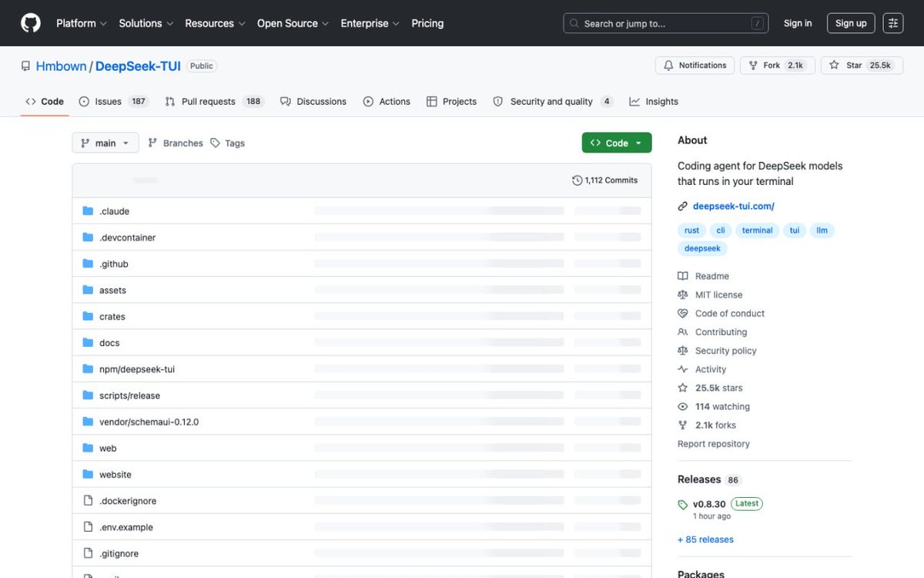This screenshot has height=578, width=924.
Task: Open the Projects tab
Action: pyautogui.click(x=451, y=102)
